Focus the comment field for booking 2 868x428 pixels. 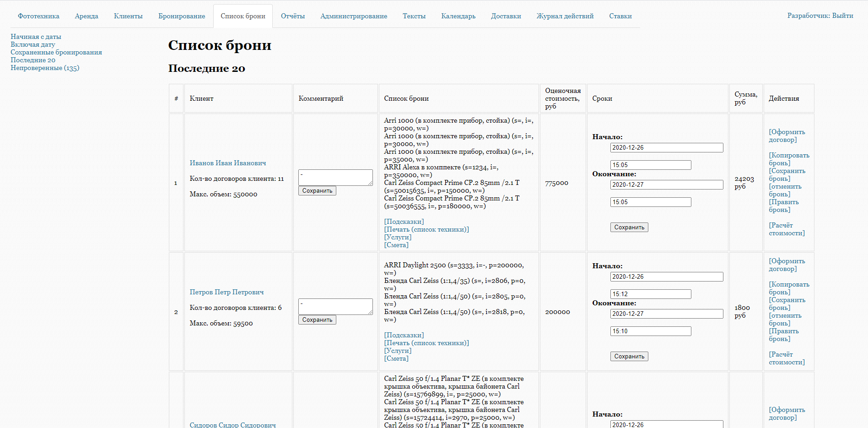[x=335, y=307]
